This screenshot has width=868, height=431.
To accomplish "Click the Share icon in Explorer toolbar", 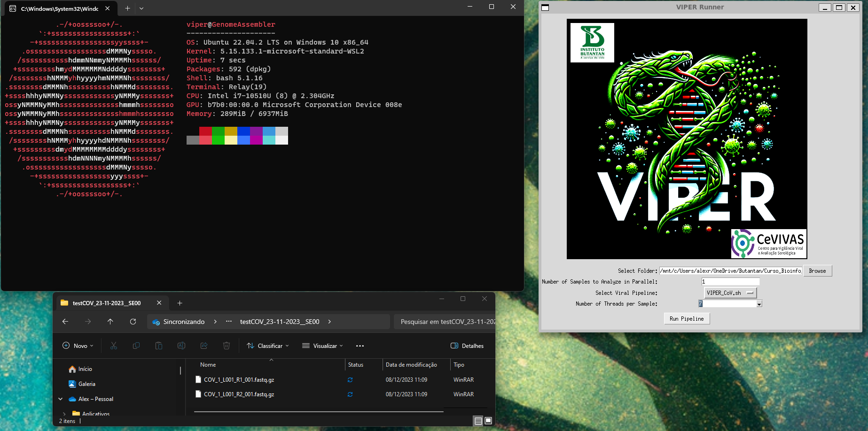I will click(204, 346).
